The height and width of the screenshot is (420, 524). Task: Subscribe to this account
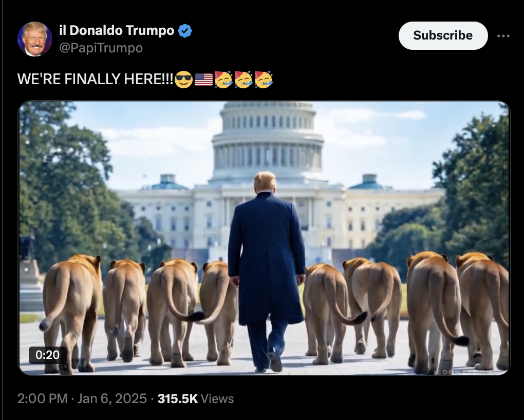pyautogui.click(x=443, y=35)
